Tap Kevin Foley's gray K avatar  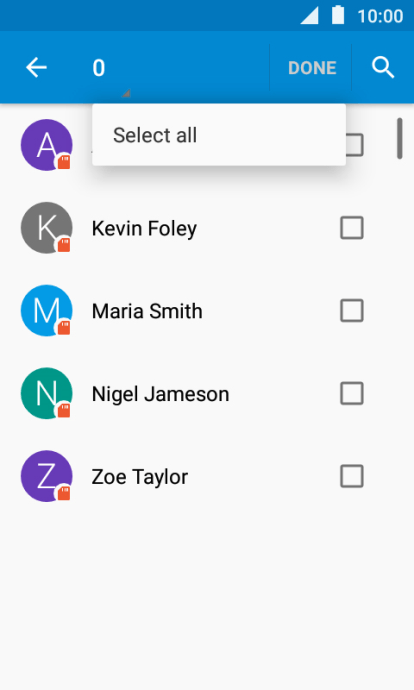tap(47, 228)
